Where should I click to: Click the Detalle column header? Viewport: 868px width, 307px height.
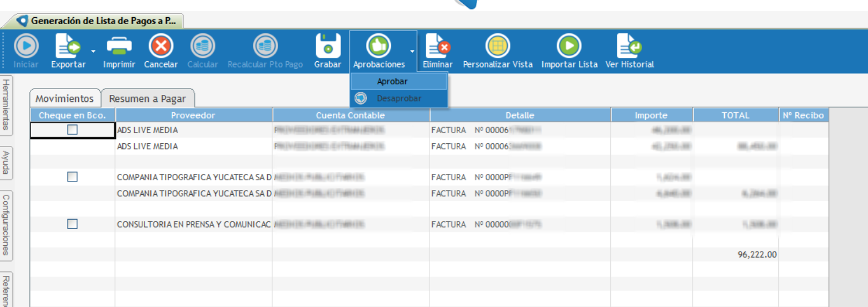[x=520, y=115]
